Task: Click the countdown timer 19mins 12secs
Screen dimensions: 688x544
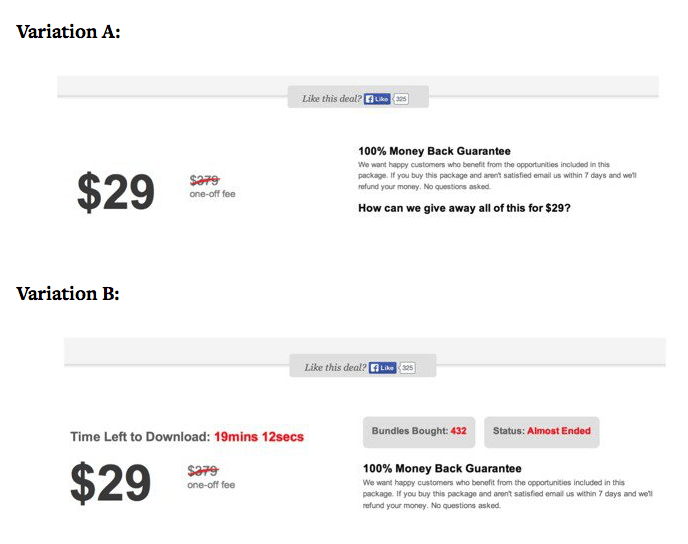Action: coord(258,437)
